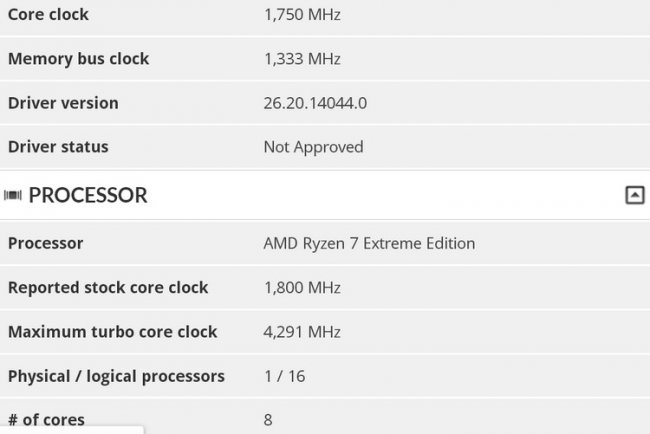Click Maximum turbo core clock label
This screenshot has width=650, height=434.
[112, 331]
